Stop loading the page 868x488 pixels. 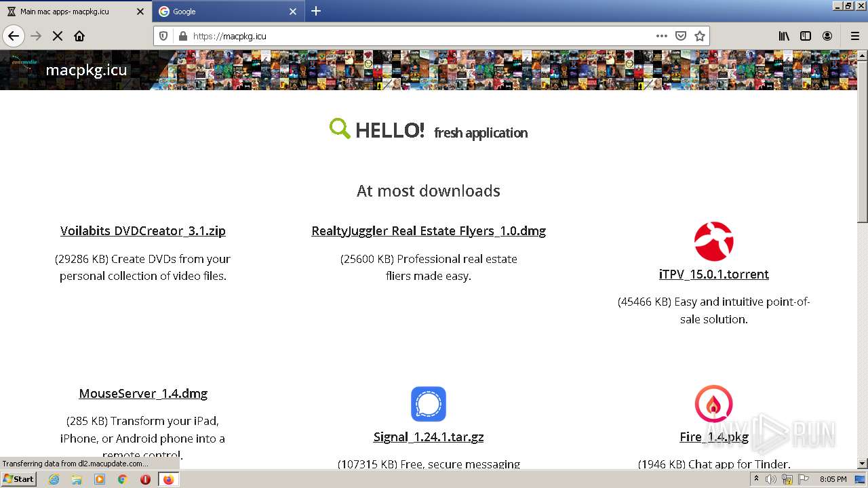pos(58,36)
